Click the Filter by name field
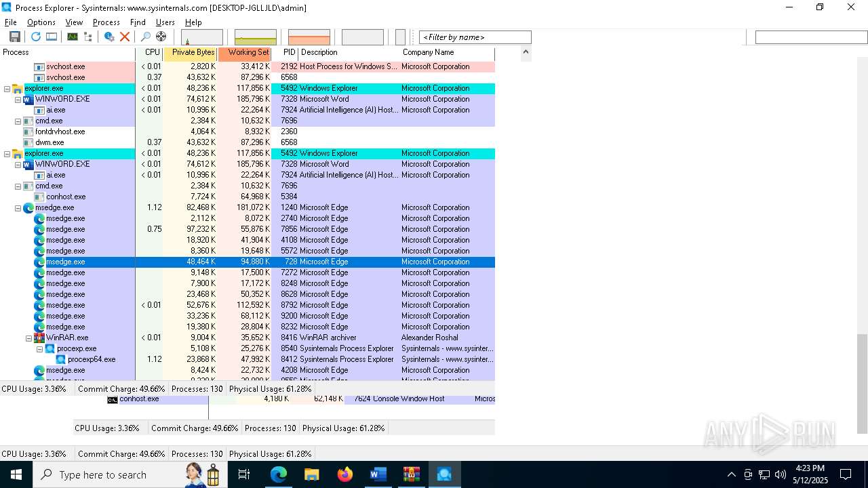The height and width of the screenshot is (488, 868). point(475,37)
